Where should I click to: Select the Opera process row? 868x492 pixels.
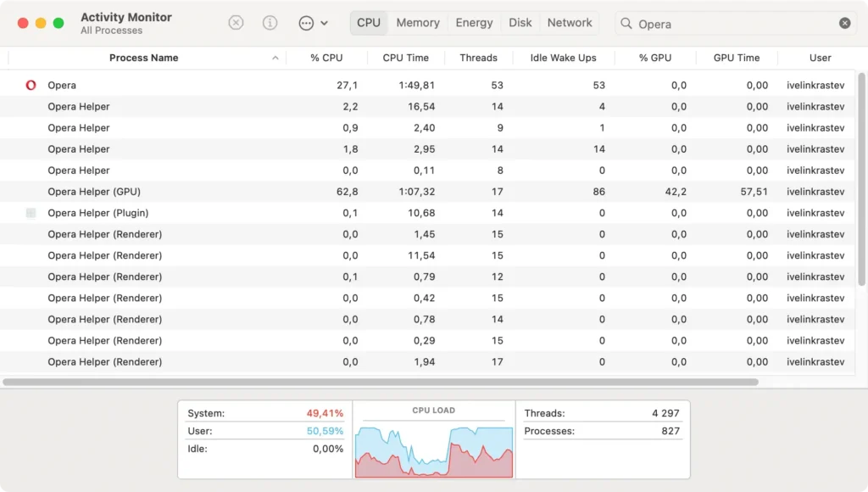click(x=427, y=85)
